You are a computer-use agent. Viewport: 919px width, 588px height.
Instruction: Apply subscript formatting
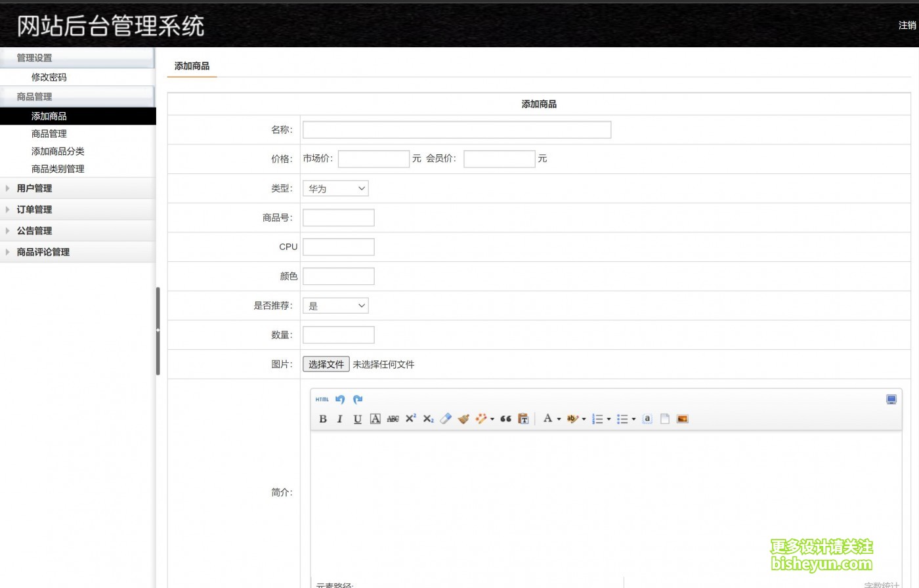[x=428, y=419]
